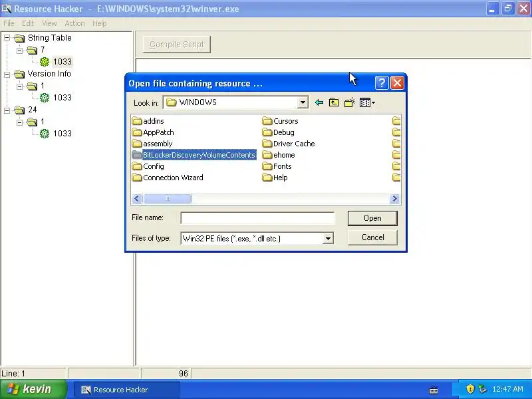Open the Edit menu

tap(28, 23)
